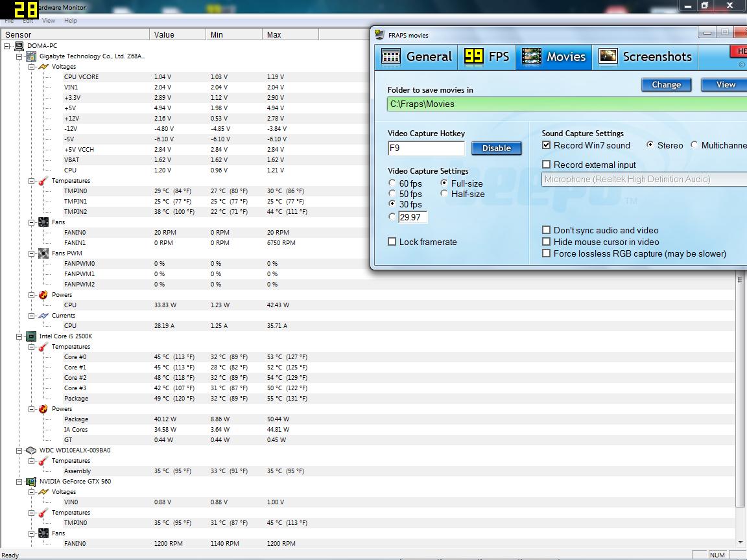Click the Disable hotkey button
747x560 pixels.
point(497,148)
